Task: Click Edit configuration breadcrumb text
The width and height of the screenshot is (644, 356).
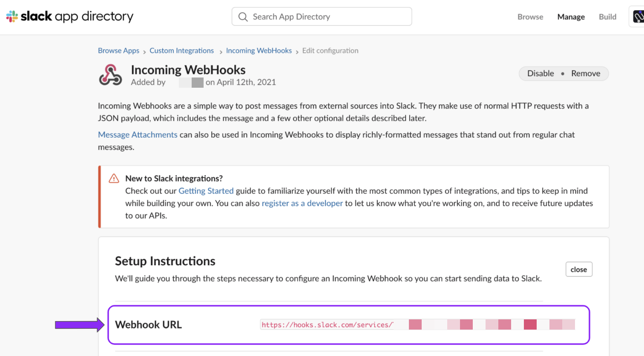Action: click(x=330, y=51)
